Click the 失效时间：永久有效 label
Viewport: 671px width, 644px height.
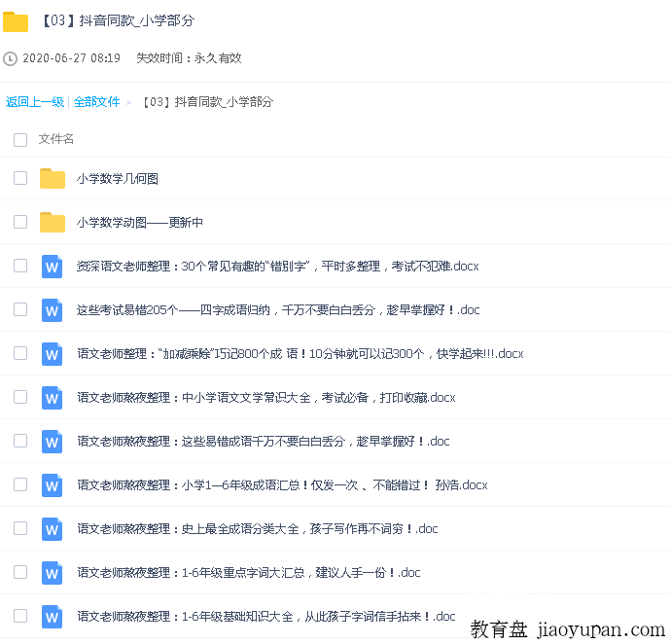(190, 58)
